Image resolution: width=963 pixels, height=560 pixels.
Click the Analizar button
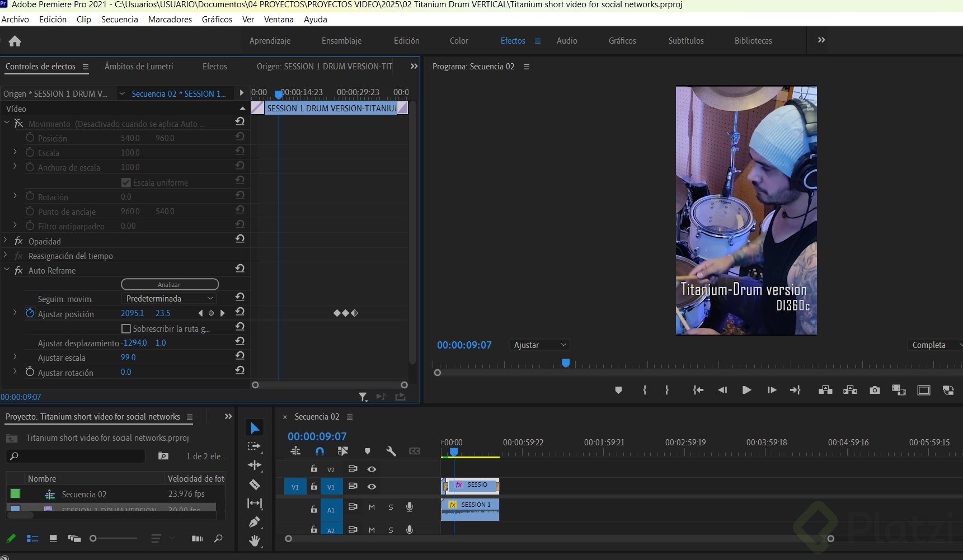(x=170, y=284)
